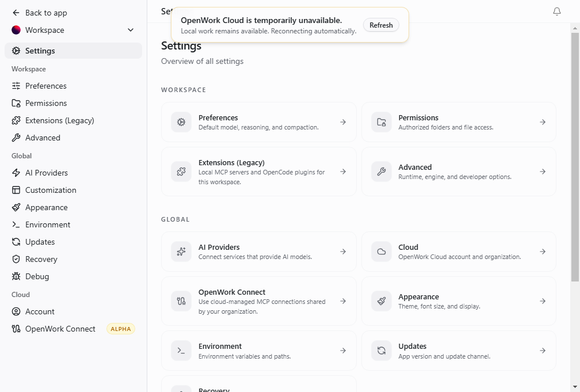Click the Cloud card title text
Image resolution: width=580 pixels, height=392 pixels.
point(409,248)
